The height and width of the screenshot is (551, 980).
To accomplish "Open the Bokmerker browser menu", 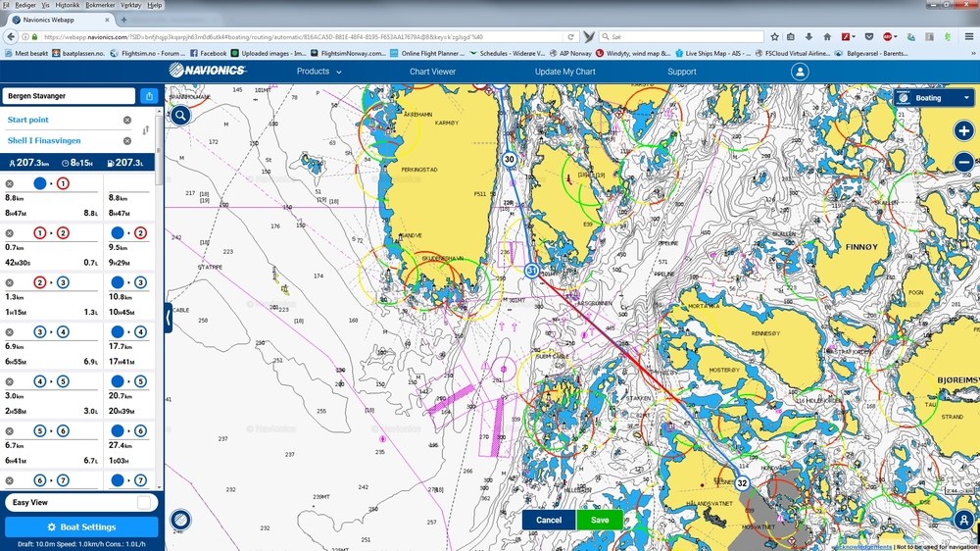I will (x=100, y=5).
